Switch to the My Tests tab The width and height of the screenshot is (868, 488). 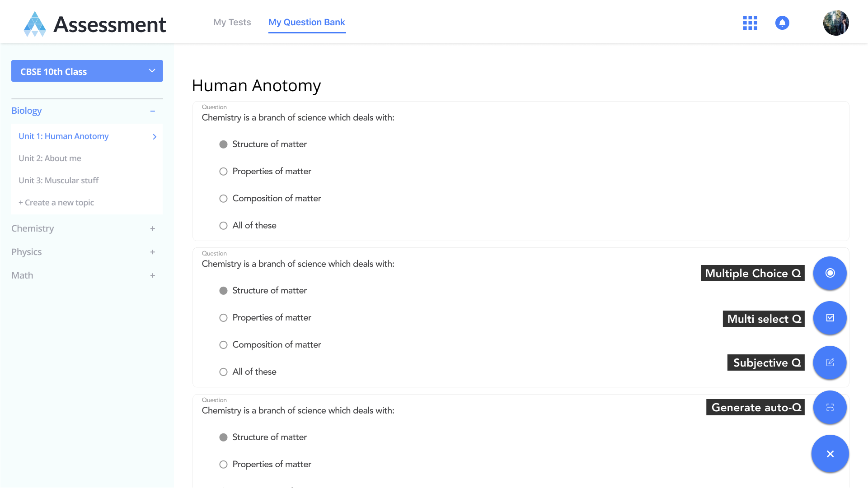point(232,22)
